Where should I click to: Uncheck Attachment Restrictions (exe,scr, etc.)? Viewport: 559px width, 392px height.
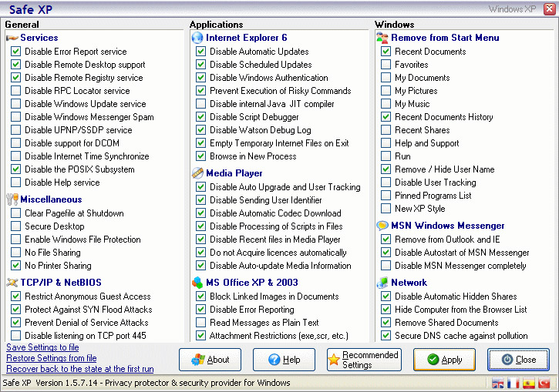click(200, 335)
